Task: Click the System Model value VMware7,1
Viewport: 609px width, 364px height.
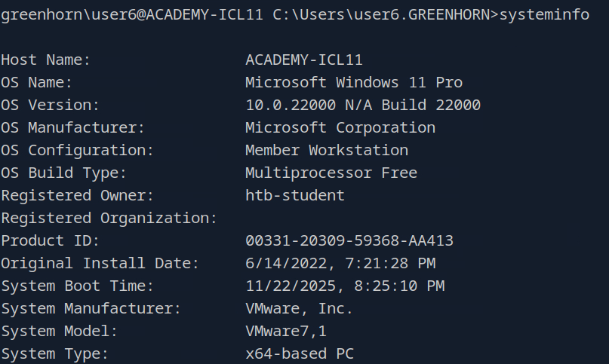Action: pyautogui.click(x=286, y=331)
